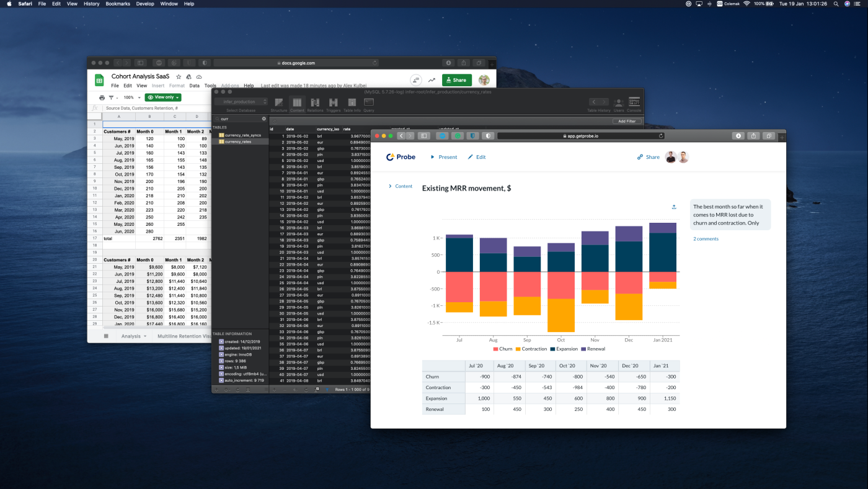Open the Present mode in Probe
Viewport: 868px width, 489px height.
pos(444,157)
